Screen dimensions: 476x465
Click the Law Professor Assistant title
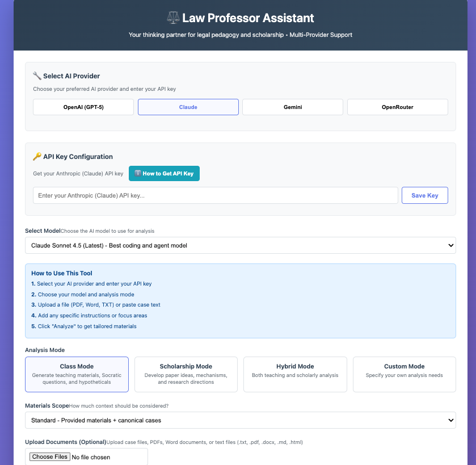pos(248,18)
